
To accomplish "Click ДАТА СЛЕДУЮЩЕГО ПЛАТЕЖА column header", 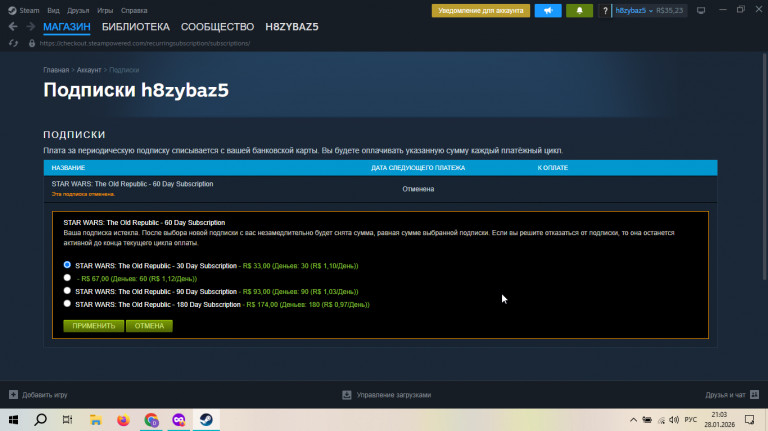I will pyautogui.click(x=418, y=168).
